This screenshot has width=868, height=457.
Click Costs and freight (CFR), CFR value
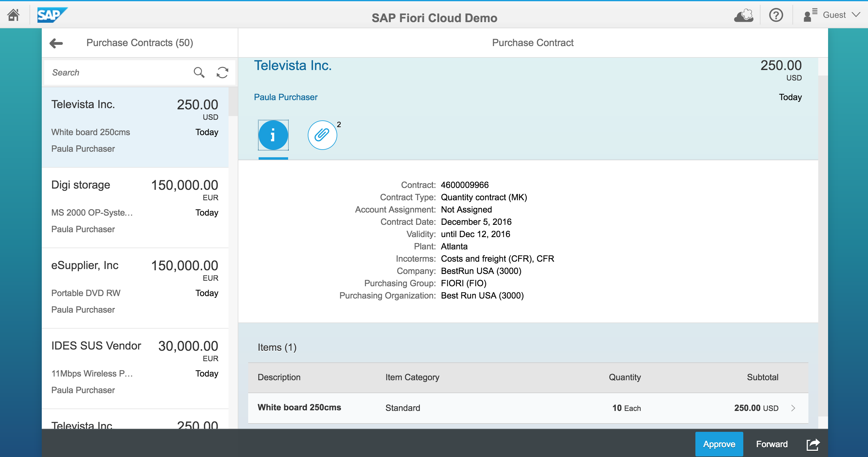click(x=497, y=259)
